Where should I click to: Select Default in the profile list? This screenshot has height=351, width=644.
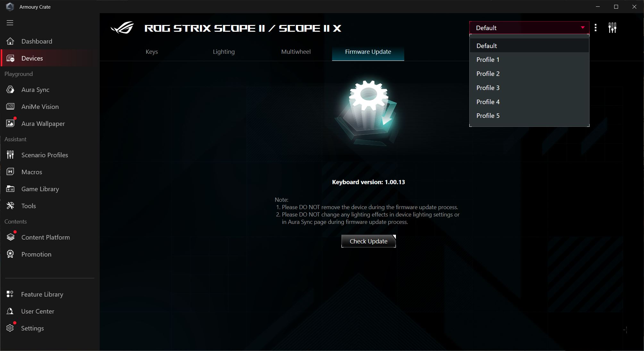[x=529, y=46]
